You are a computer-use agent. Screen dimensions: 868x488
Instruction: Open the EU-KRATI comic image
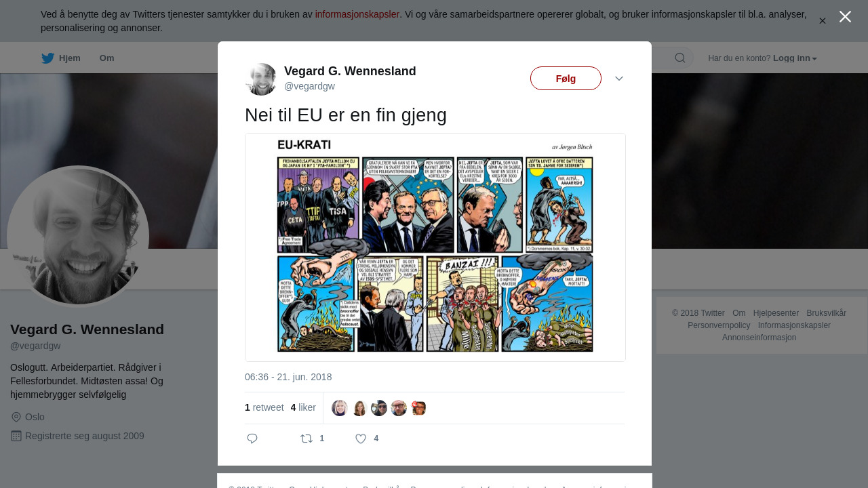pos(435,247)
